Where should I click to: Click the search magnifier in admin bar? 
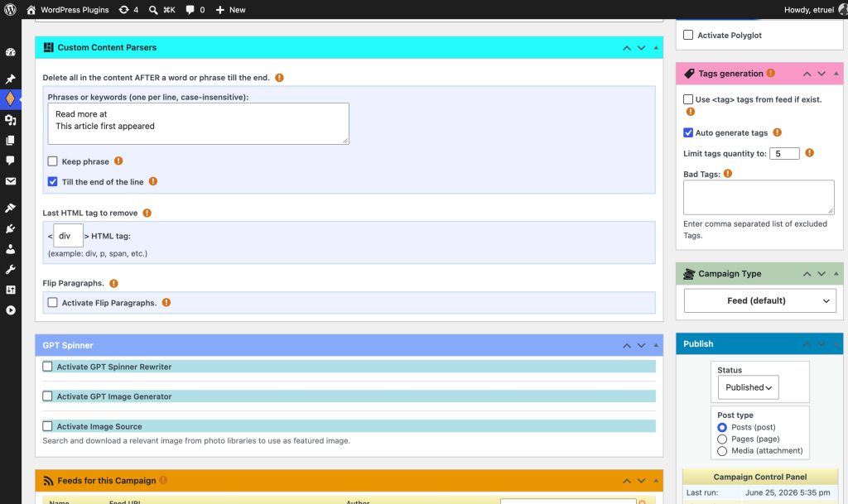coord(153,10)
